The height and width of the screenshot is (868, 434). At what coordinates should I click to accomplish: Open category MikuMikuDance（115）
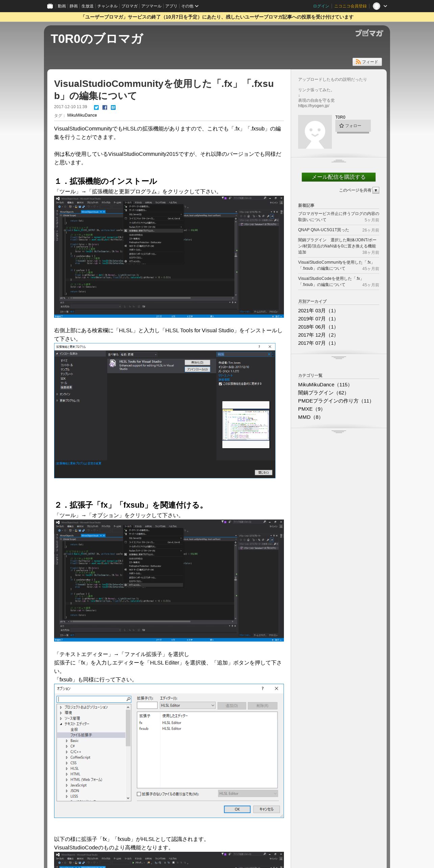click(x=325, y=385)
